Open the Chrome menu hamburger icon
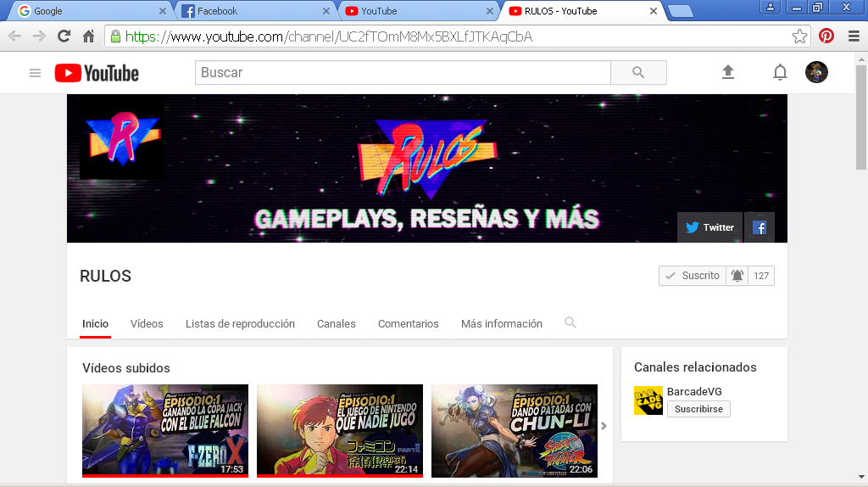 click(854, 36)
